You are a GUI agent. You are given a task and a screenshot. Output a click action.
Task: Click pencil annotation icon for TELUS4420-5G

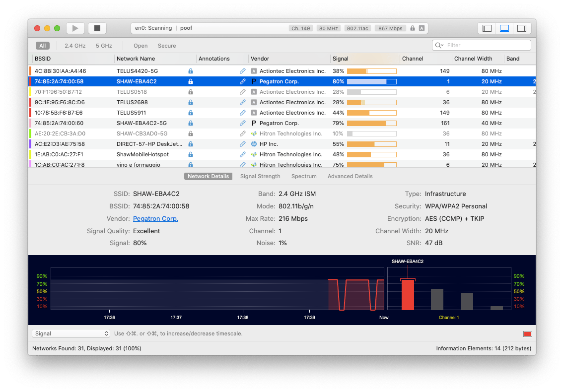click(243, 71)
